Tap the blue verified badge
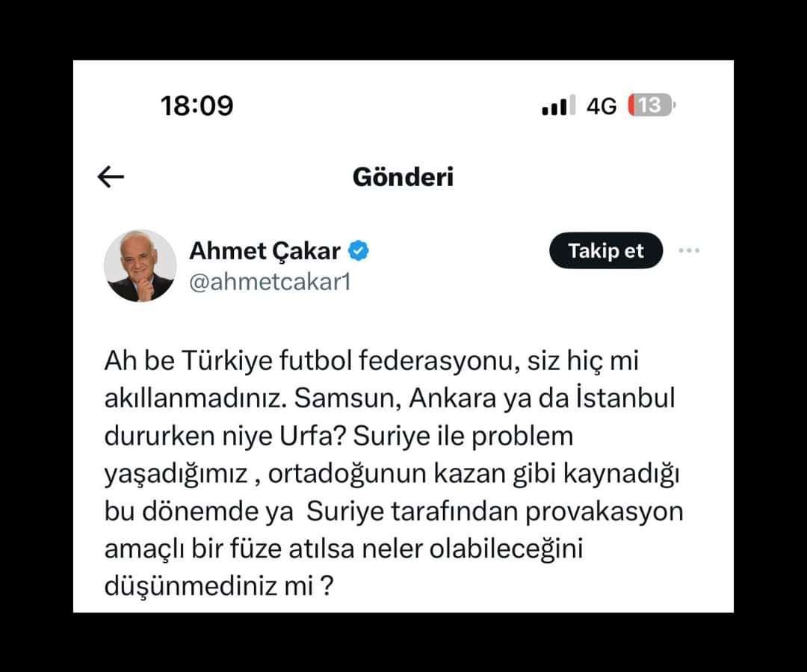The image size is (807, 672). (x=358, y=250)
